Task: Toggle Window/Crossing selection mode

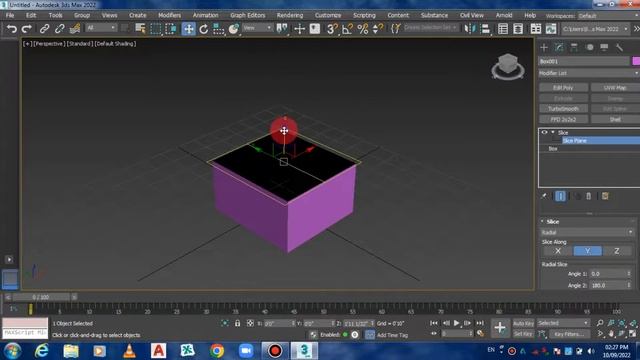Action: [171, 29]
